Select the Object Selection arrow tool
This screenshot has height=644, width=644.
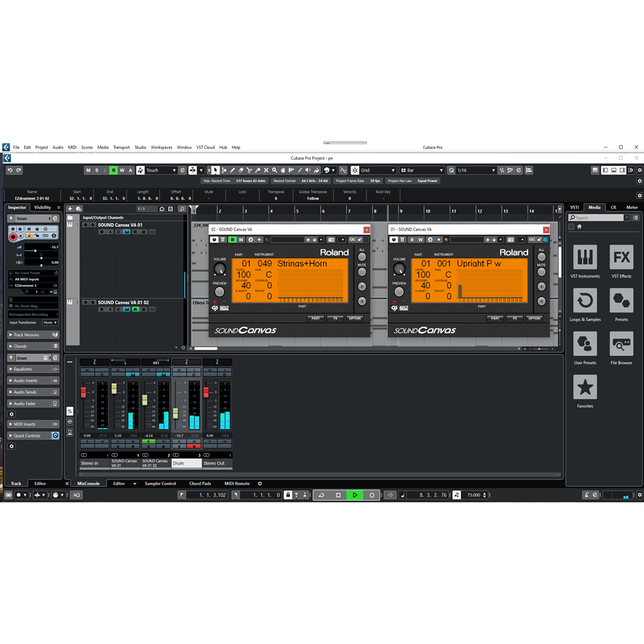point(216,170)
